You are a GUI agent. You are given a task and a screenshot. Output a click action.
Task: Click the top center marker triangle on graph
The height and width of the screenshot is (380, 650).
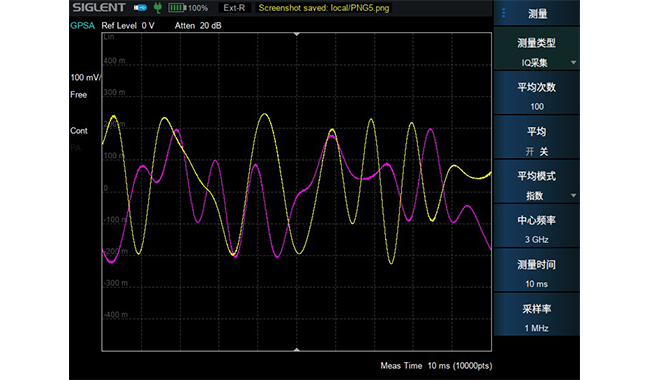pos(296,34)
